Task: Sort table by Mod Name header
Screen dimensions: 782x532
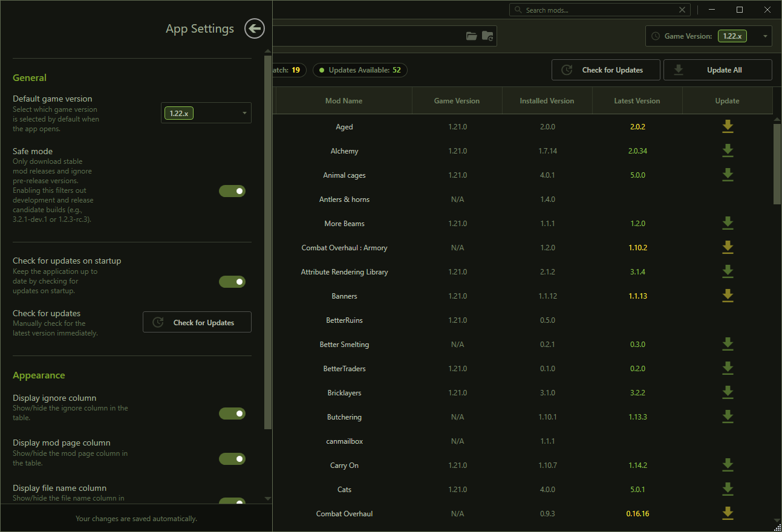Action: click(x=344, y=101)
